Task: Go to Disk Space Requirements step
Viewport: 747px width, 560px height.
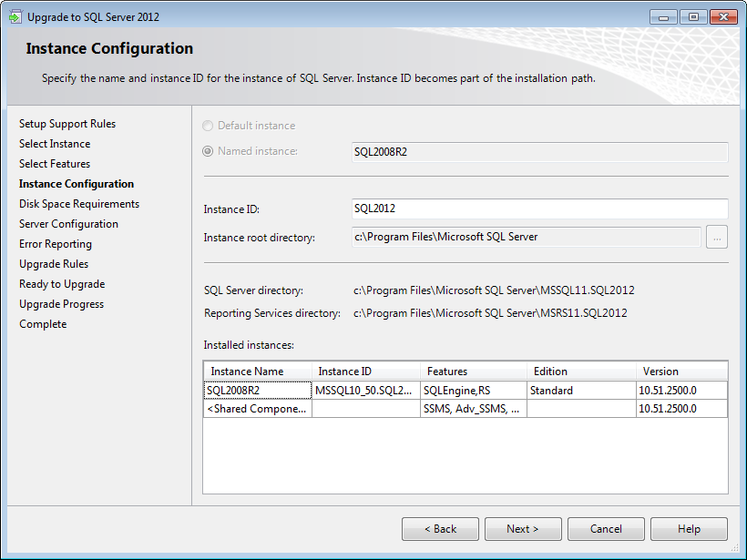Action: pyautogui.click(x=79, y=204)
